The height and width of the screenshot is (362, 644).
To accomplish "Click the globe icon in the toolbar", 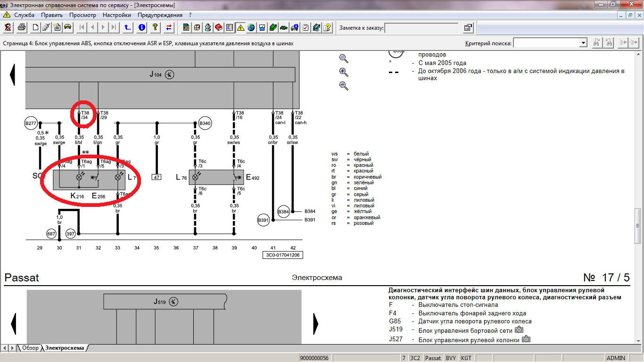I will [251, 27].
